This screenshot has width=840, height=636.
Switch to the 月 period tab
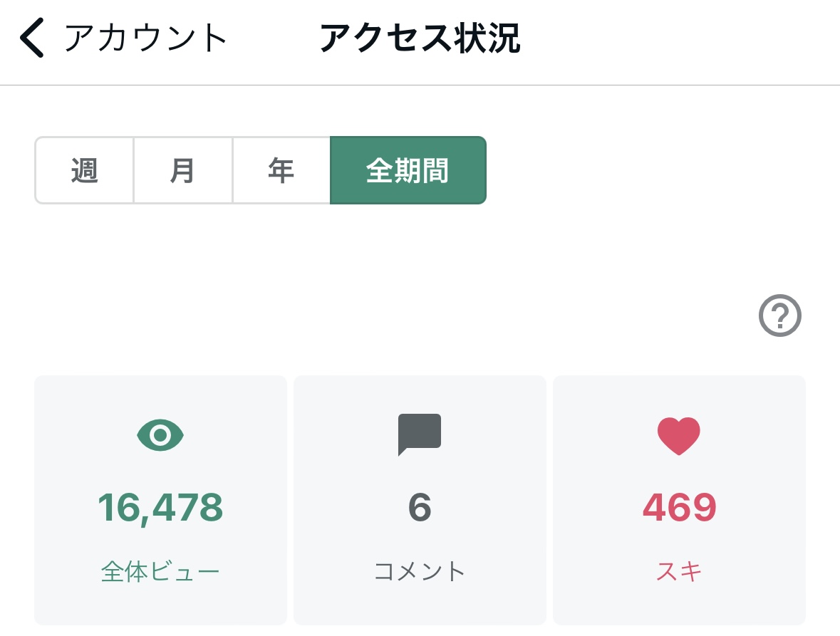pos(183,170)
